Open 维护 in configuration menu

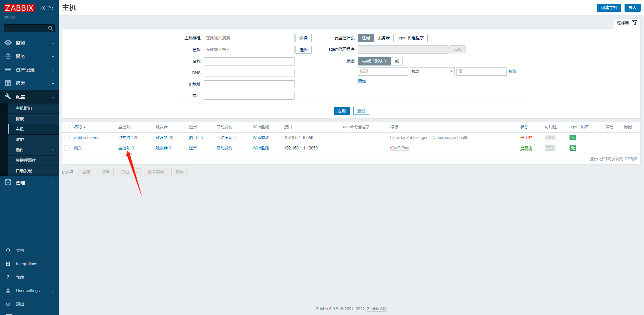click(x=33, y=140)
